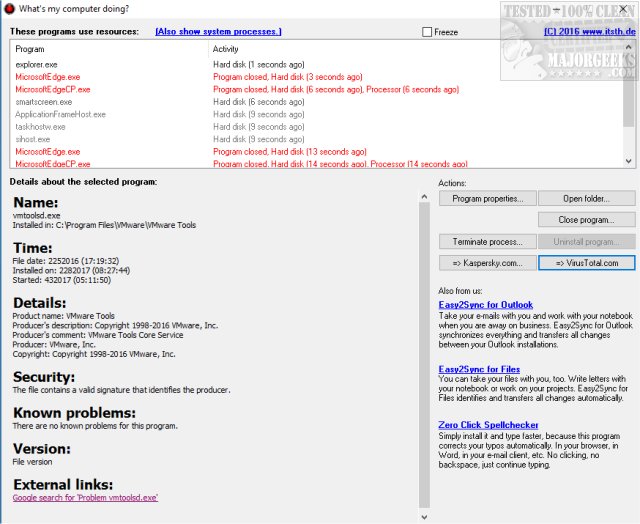Click details panel scroll up arrow
The height and width of the screenshot is (524, 640).
(424, 197)
